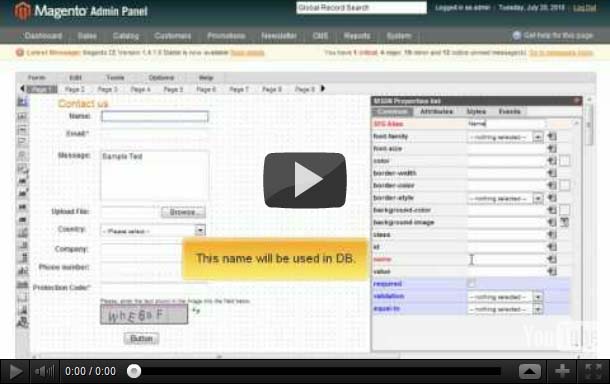Click the apply icon beside the id field
The image size is (610, 384).
pos(552,247)
